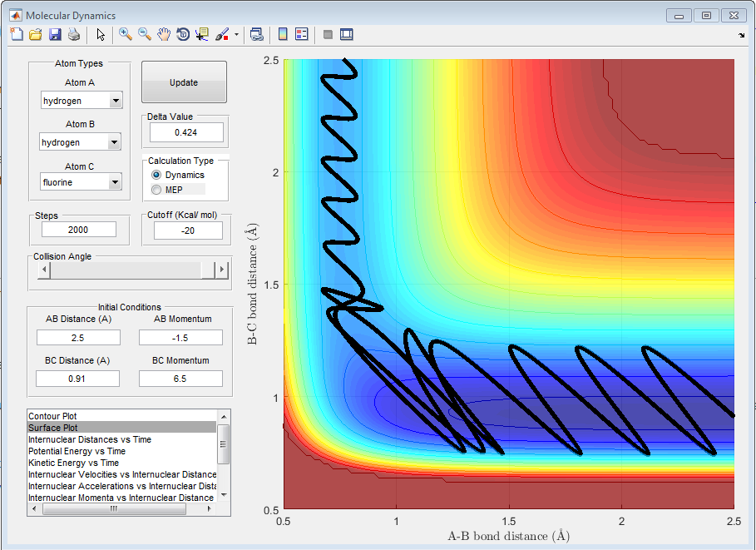Close the Molecular Dynamics window
The height and width of the screenshot is (550, 756).
734,16
